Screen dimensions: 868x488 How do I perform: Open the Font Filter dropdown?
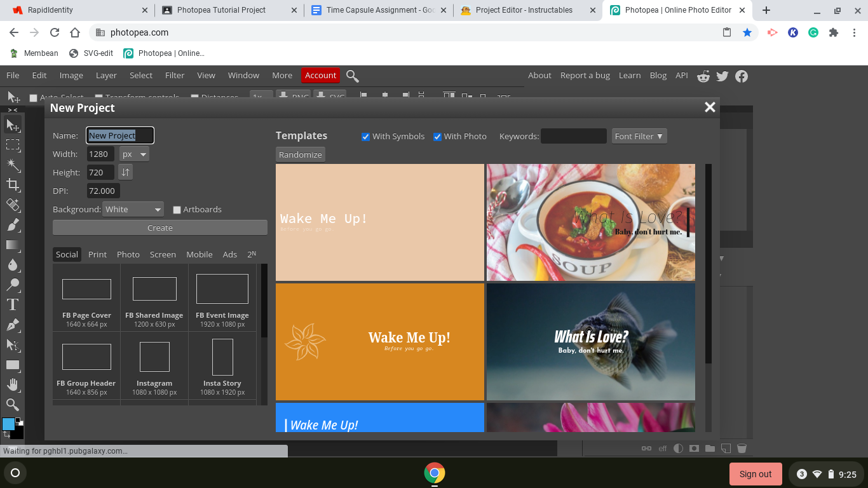pyautogui.click(x=639, y=136)
